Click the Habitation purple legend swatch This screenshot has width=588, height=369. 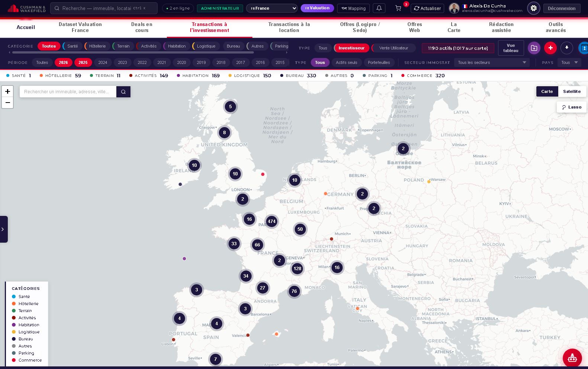coord(14,325)
